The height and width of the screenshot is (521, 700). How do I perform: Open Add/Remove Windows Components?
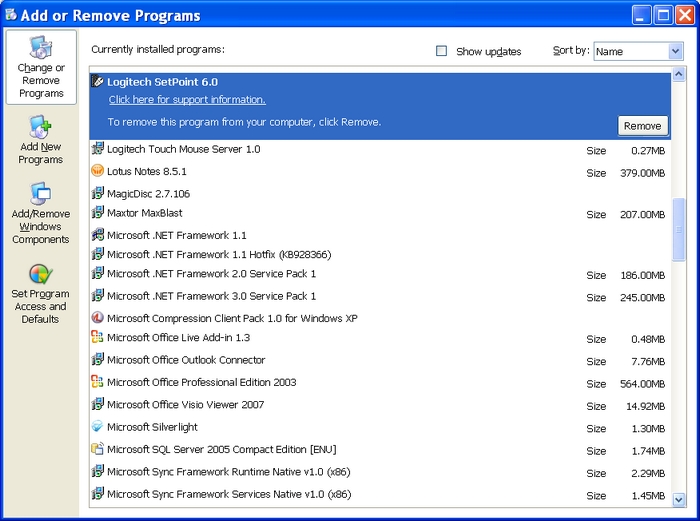click(x=41, y=213)
